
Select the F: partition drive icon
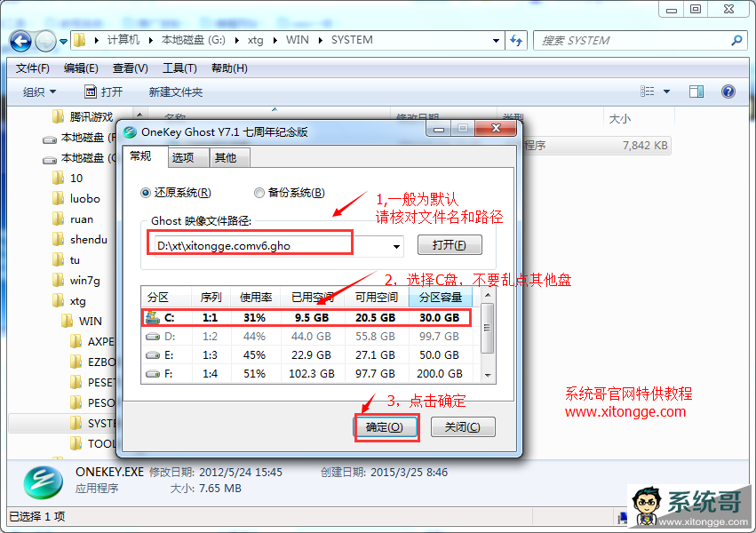pos(153,373)
